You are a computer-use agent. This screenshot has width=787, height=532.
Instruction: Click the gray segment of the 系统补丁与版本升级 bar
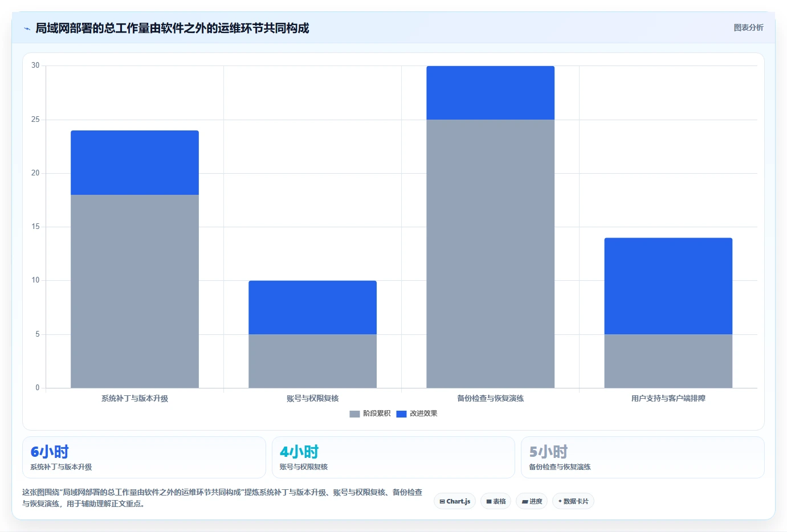click(134, 292)
